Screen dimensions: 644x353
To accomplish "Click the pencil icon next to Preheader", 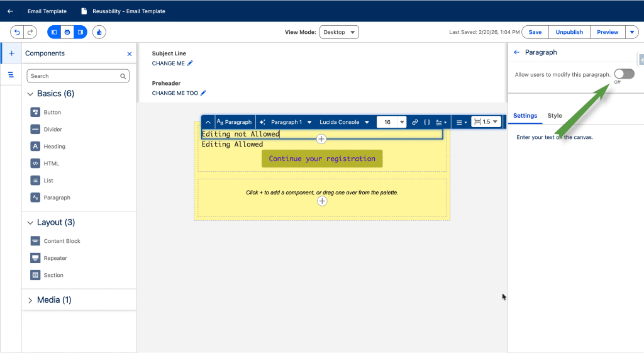I will pyautogui.click(x=203, y=93).
